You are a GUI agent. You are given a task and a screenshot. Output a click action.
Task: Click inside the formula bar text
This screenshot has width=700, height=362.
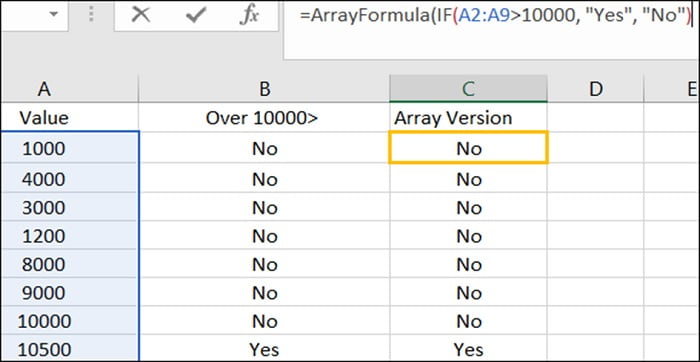491,29
